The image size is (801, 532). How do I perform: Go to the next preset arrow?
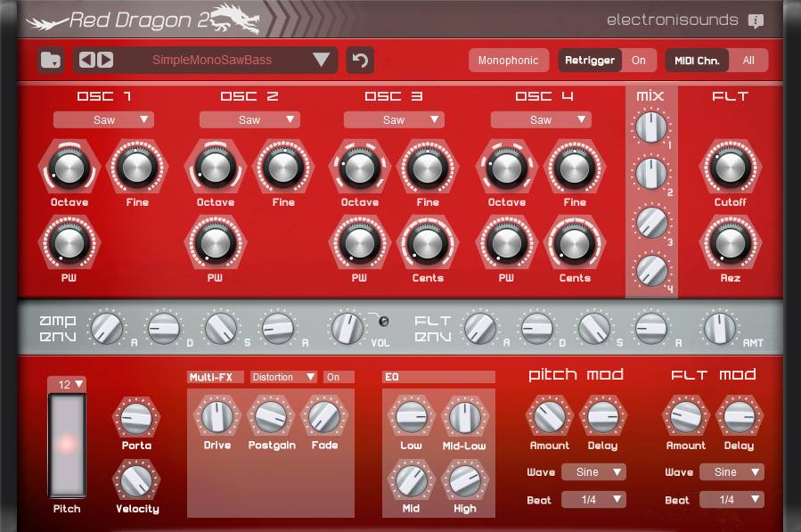pyautogui.click(x=105, y=61)
